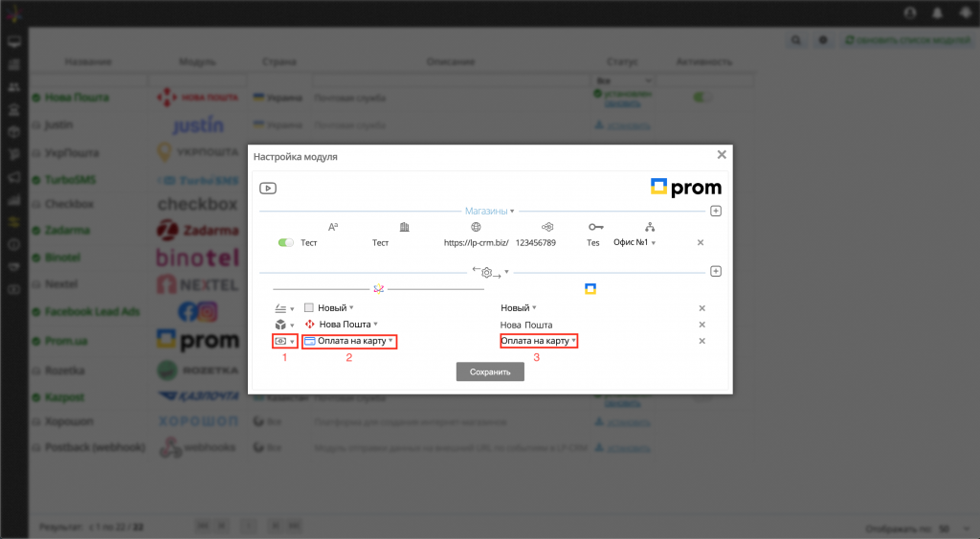Close the Настройка модуля dialog
This screenshot has width=980, height=539.
coord(722,154)
